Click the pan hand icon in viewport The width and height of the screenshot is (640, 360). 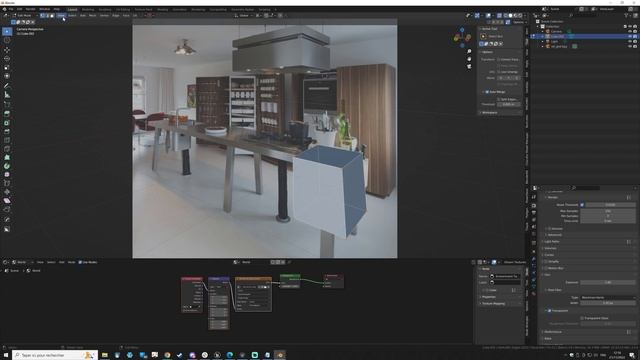point(469,59)
